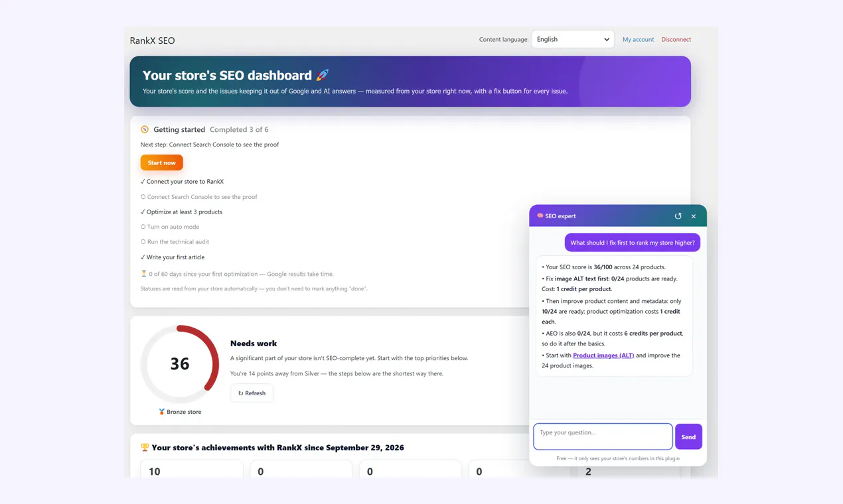Click the Your store's SEO dashboard heading
The height and width of the screenshot is (504, 843).
click(x=227, y=76)
